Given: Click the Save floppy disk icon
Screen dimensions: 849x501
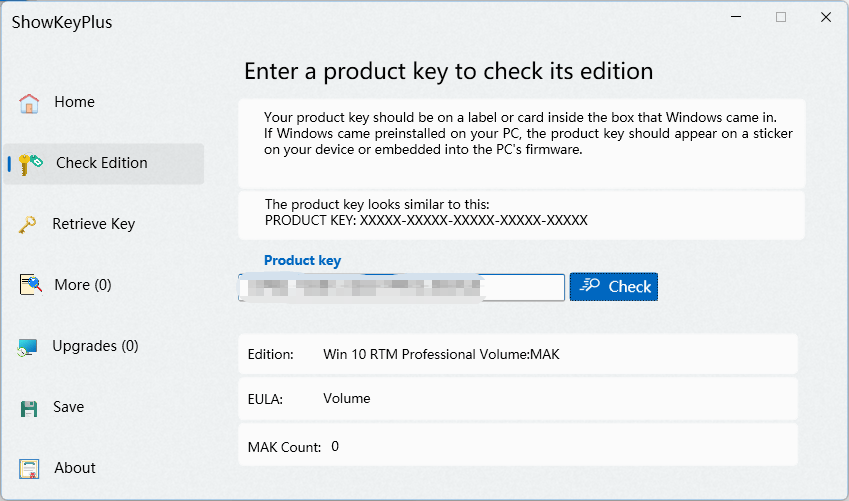Looking at the screenshot, I should coord(29,408).
